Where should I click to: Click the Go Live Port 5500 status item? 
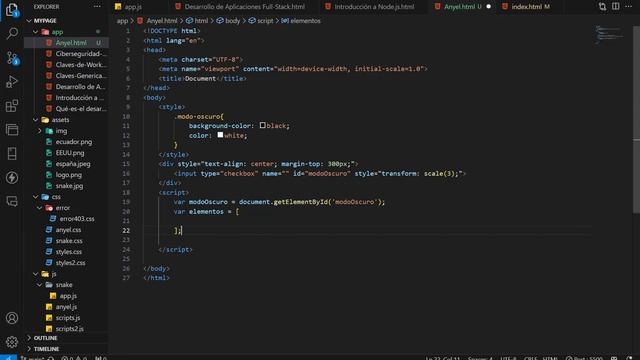584,358
